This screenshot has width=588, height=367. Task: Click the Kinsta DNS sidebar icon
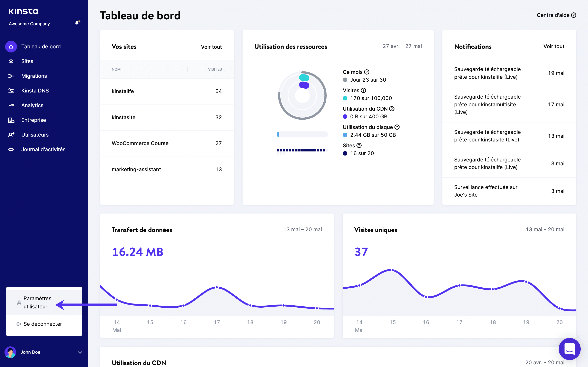click(x=11, y=90)
